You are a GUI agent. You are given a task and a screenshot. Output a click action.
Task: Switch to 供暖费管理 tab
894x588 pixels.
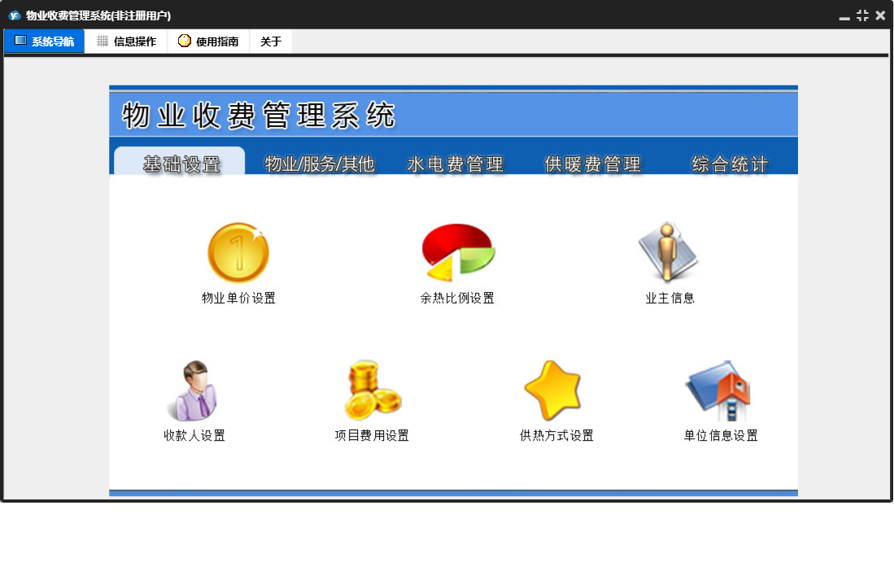click(x=592, y=164)
